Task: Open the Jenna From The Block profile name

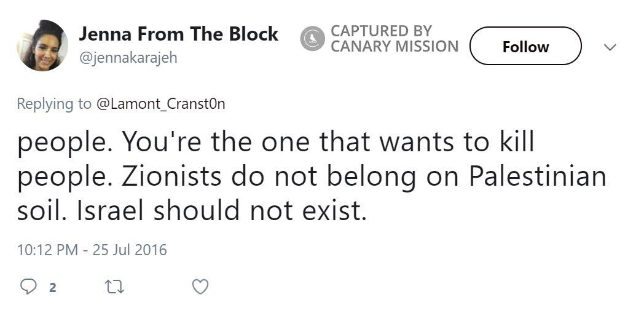Action: point(178,34)
